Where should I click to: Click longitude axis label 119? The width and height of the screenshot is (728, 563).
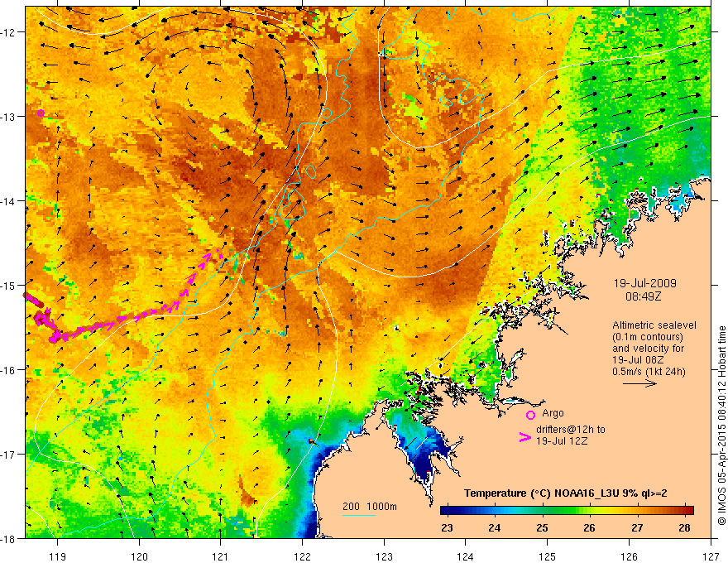(x=58, y=556)
